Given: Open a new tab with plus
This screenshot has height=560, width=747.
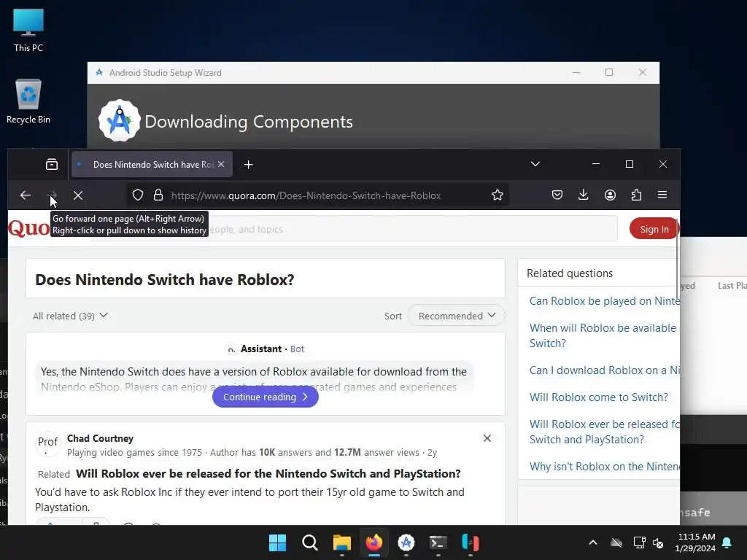Looking at the screenshot, I should click(x=248, y=164).
